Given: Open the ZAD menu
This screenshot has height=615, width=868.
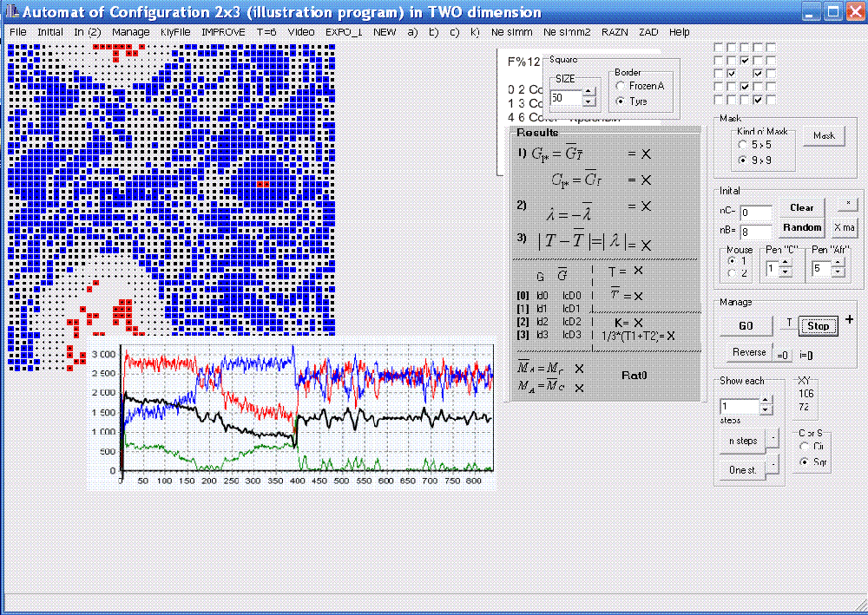Looking at the screenshot, I should click(x=648, y=32).
